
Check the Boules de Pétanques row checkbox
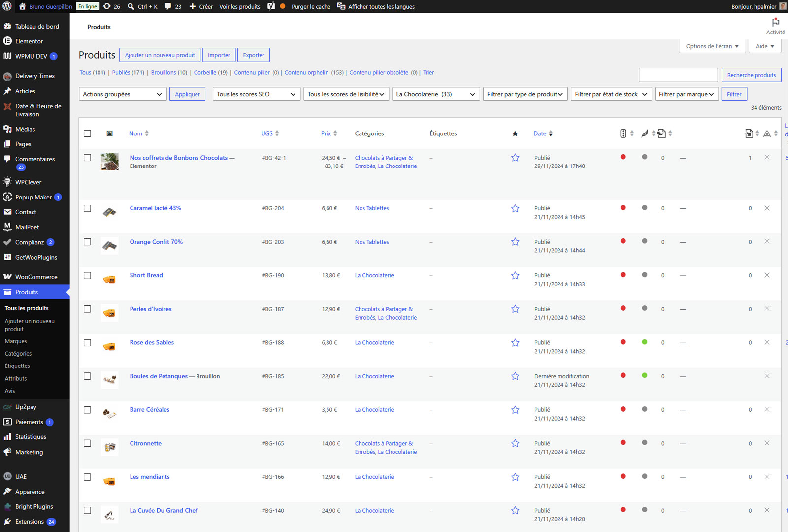87,376
